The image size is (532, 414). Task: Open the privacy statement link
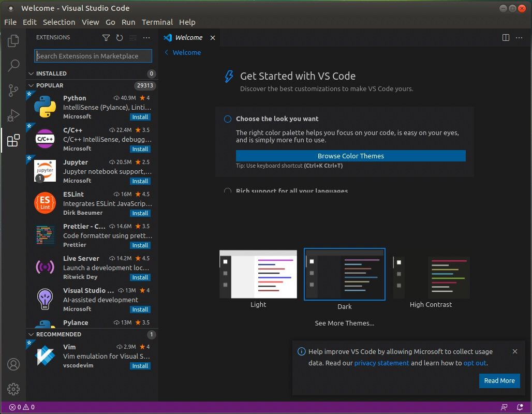tap(381, 363)
